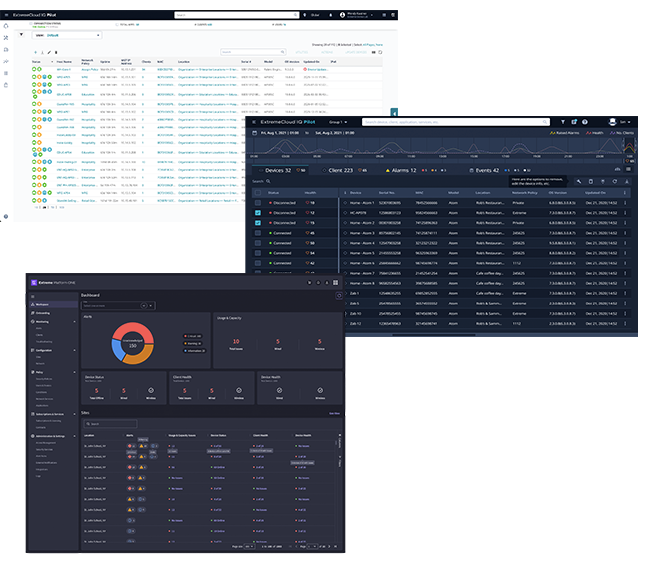Click the refresh icon above light device table
Image resolution: width=658 pixels, height=567 pixels.
pos(380,52)
